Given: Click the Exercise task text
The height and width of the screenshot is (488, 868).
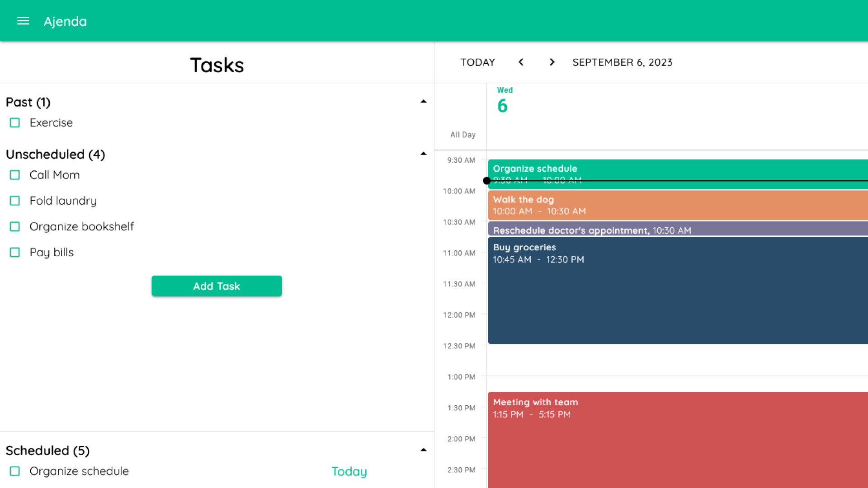Looking at the screenshot, I should pyautogui.click(x=51, y=122).
